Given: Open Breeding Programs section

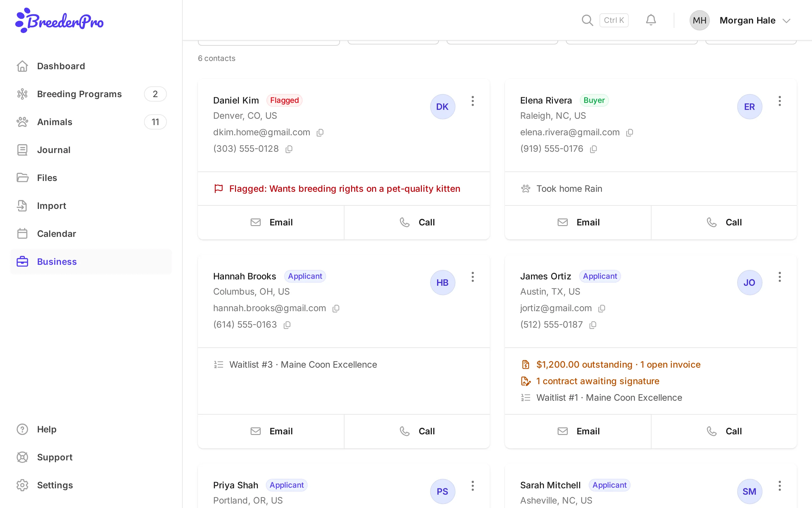Looking at the screenshot, I should (91, 94).
